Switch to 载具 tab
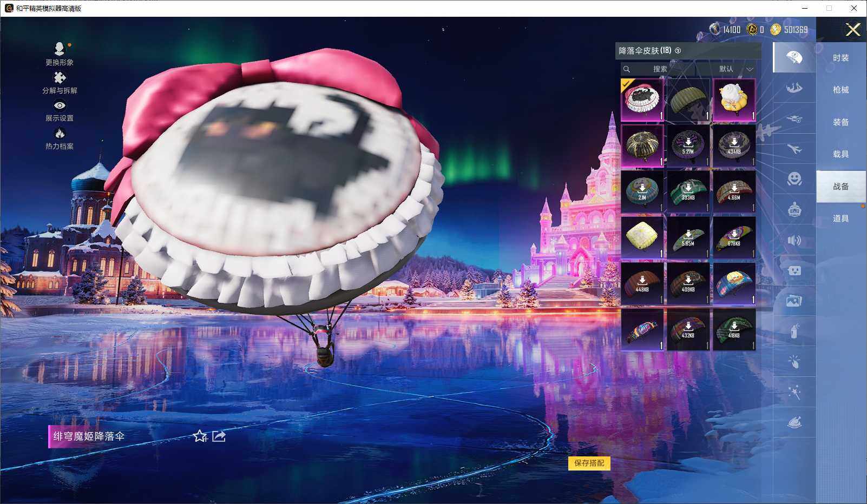Viewport: 867px width, 504px height. pos(841,154)
